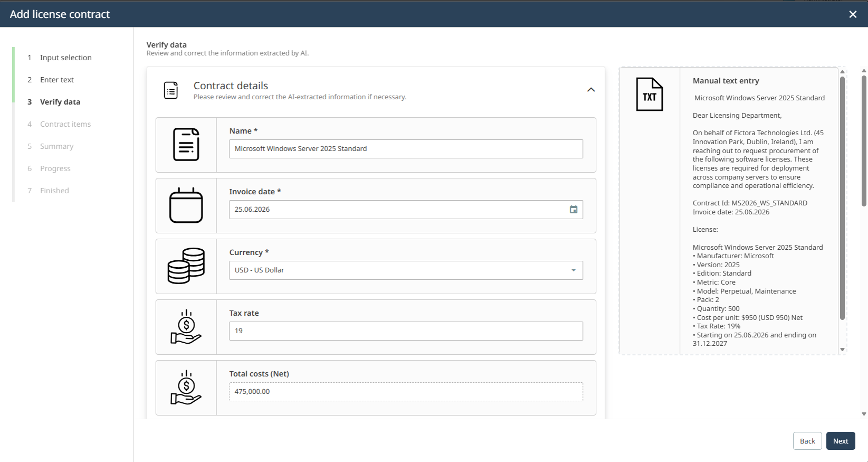
Task: Click the main page scrollbar thumb
Action: pyautogui.click(x=864, y=141)
